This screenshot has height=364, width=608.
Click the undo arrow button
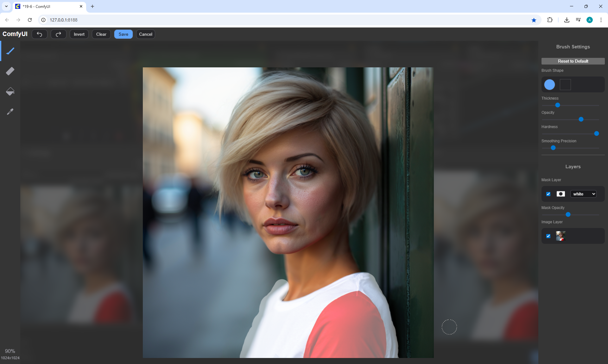(40, 34)
